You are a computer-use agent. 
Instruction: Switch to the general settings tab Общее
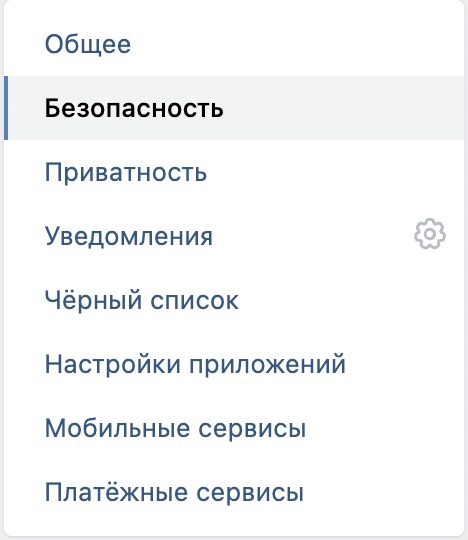[234, 44]
